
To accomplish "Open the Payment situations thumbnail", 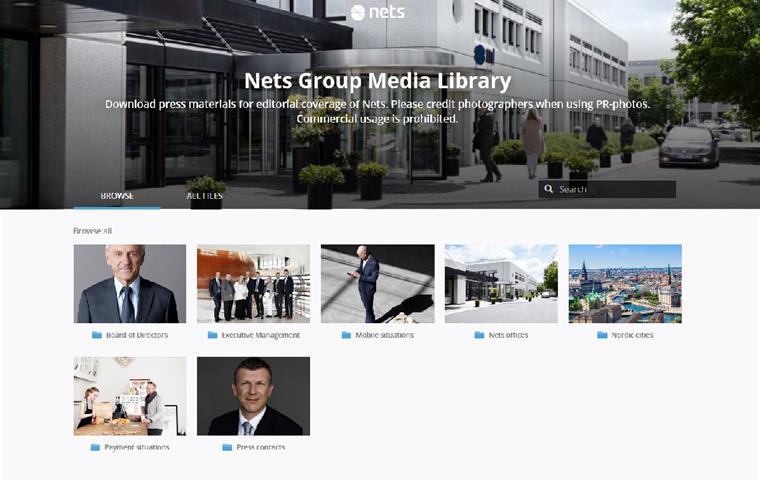I will (x=130, y=396).
